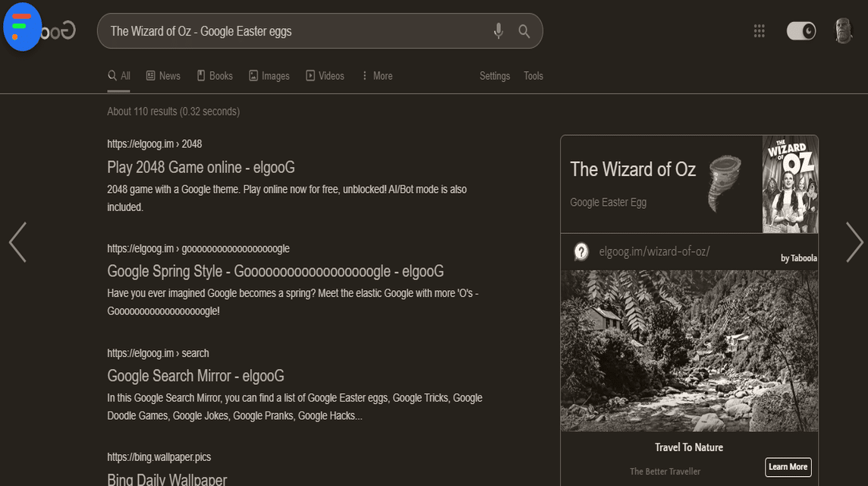Click the microphone voice search icon

[x=498, y=31]
